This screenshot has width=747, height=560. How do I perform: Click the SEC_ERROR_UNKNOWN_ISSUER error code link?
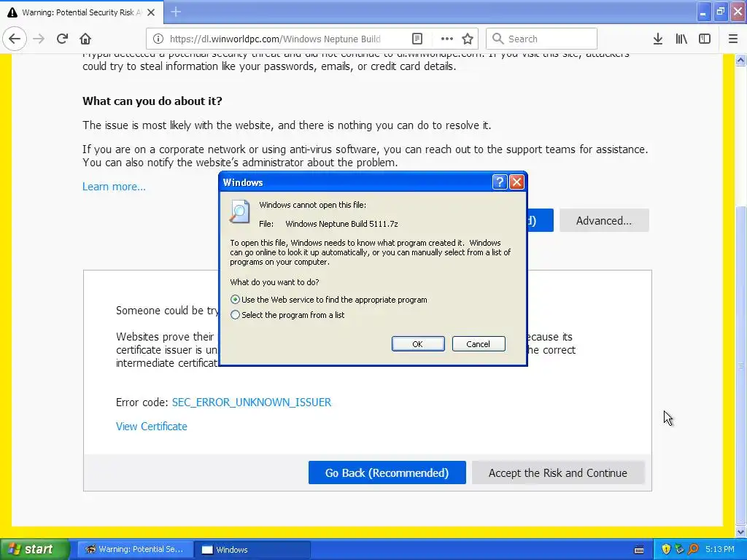[252, 402]
